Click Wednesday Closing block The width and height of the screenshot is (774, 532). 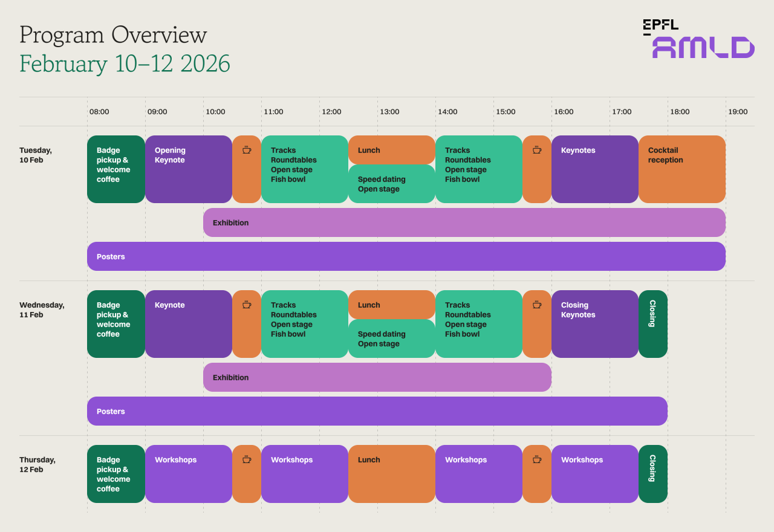(653, 324)
